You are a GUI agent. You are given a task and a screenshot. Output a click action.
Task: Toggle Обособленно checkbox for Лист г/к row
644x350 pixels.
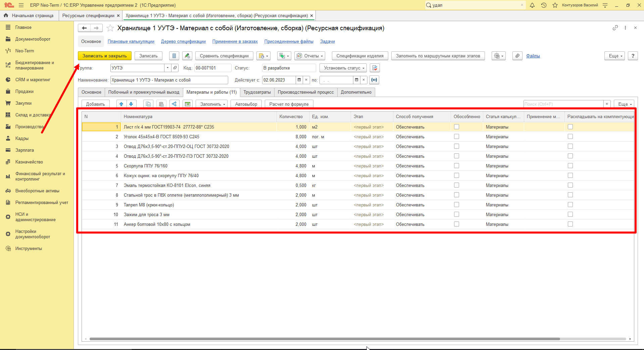456,127
